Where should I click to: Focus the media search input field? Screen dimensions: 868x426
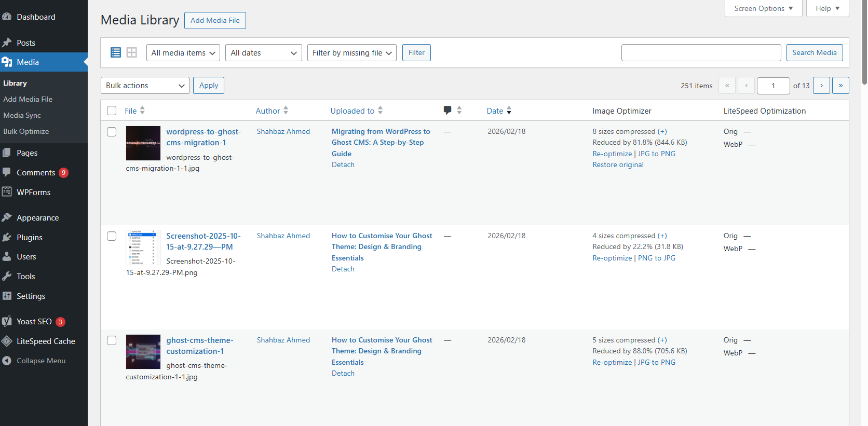tap(701, 53)
